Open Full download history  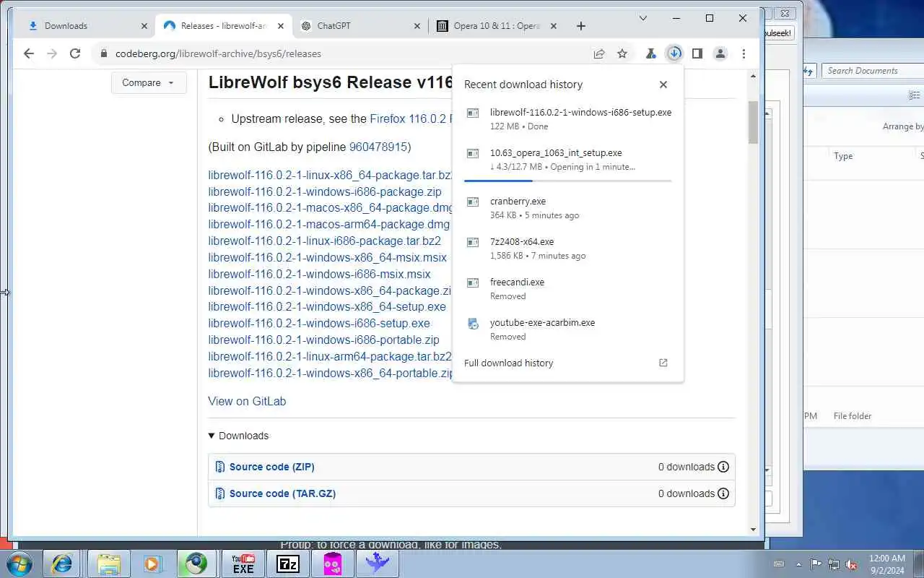tap(508, 363)
